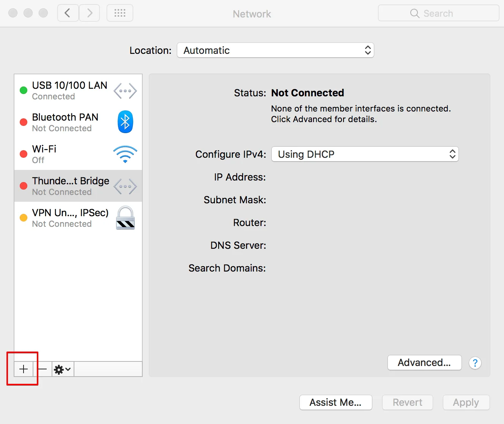Click the Assist Me... button
Viewport: 504px width, 424px height.
(335, 402)
